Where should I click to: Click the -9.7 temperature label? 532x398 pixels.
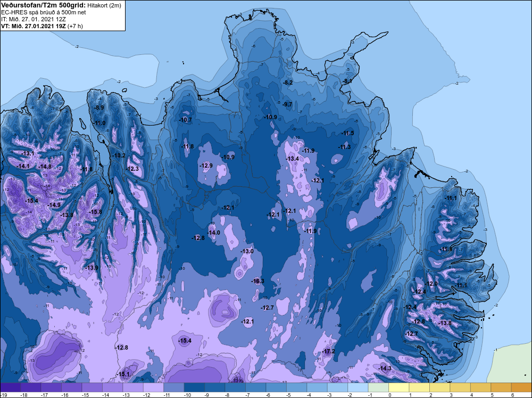pyautogui.click(x=287, y=104)
